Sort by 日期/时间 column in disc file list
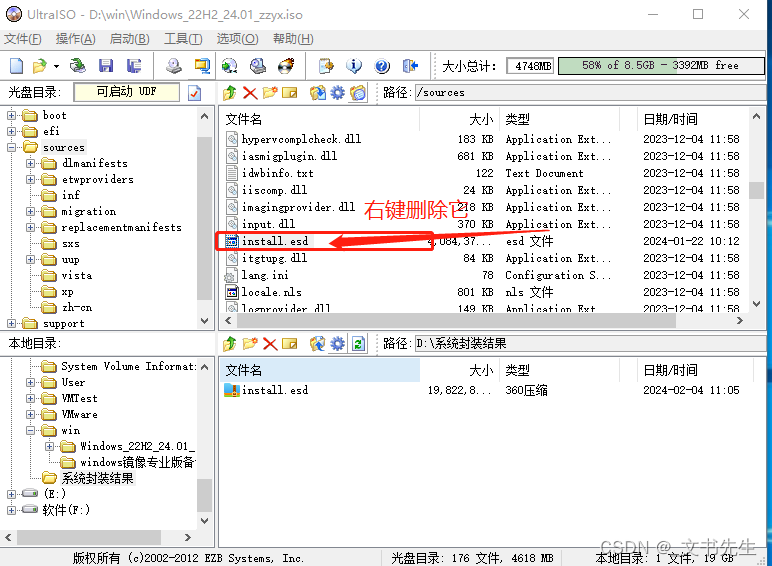This screenshot has height=566, width=772. click(693, 119)
